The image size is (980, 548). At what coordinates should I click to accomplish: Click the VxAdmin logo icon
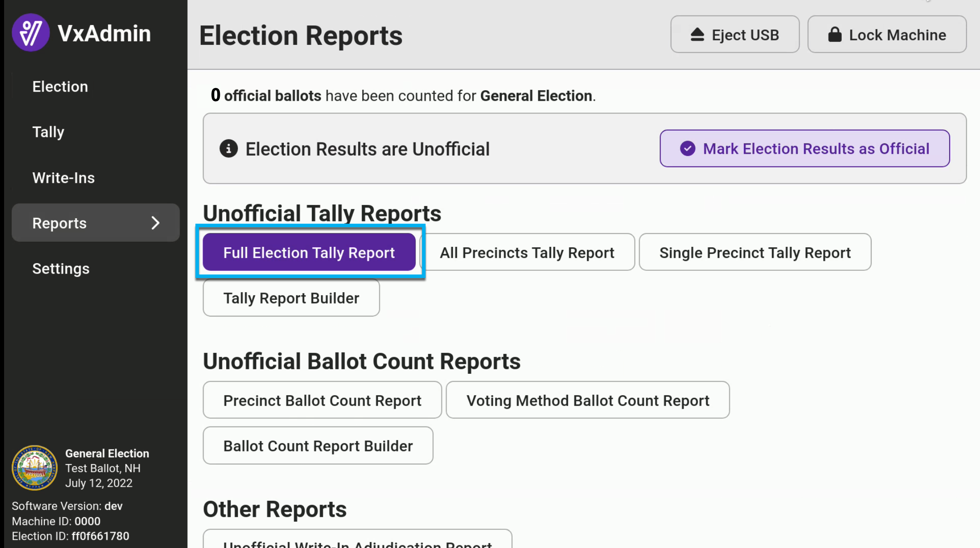click(x=30, y=33)
